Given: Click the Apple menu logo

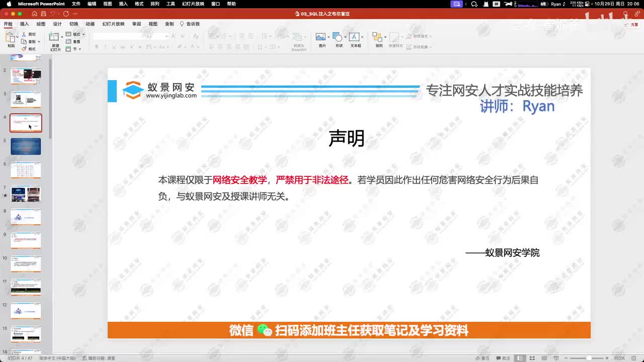Looking at the screenshot, I should pyautogui.click(x=8, y=4).
